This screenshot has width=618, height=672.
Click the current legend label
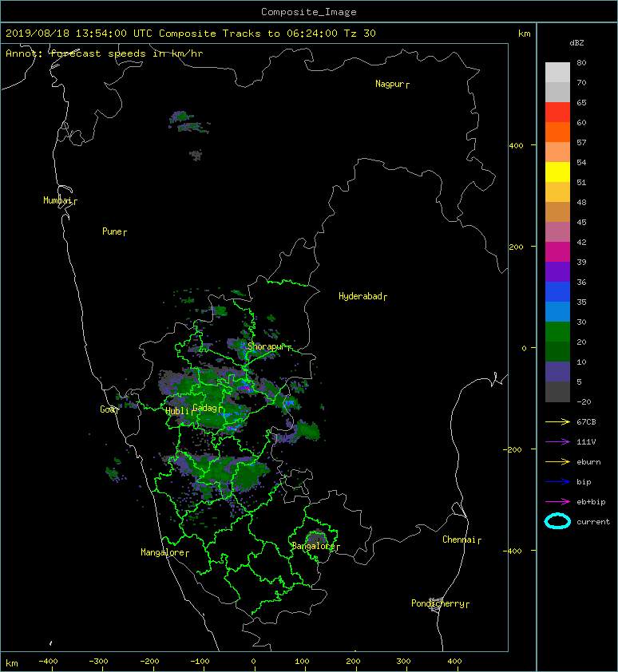[593, 522]
